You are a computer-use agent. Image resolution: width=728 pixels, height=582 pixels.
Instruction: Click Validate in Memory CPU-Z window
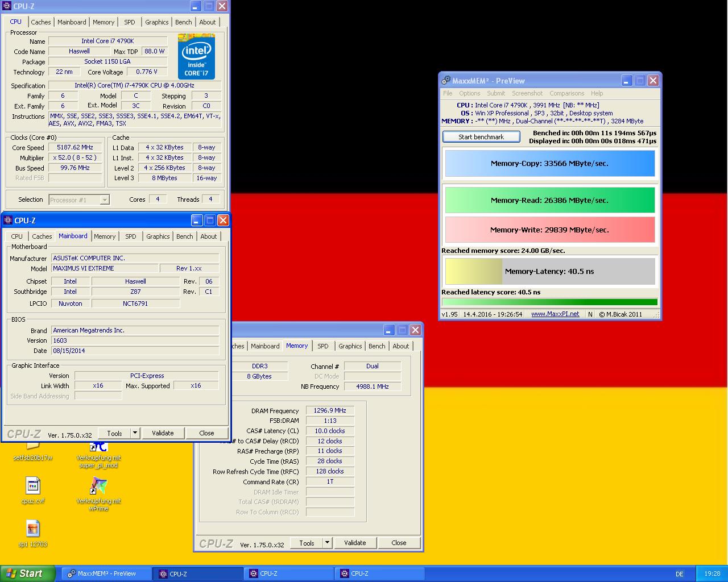click(355, 543)
